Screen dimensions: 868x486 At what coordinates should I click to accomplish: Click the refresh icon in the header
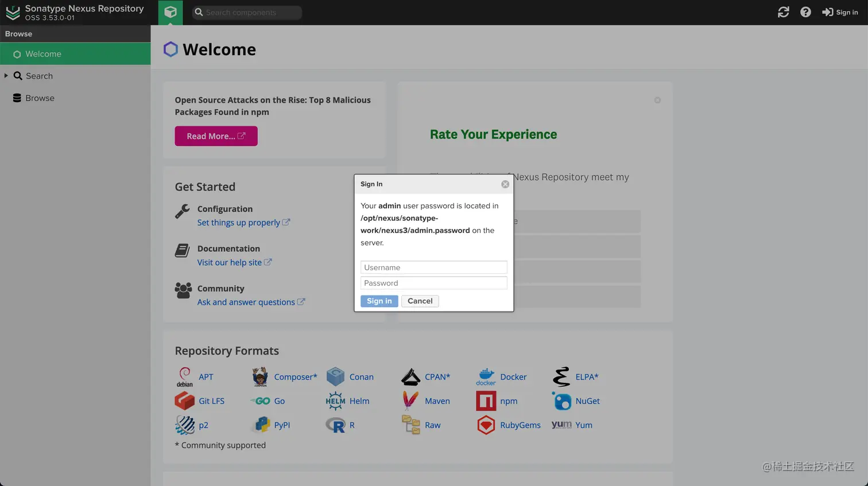[x=784, y=12]
